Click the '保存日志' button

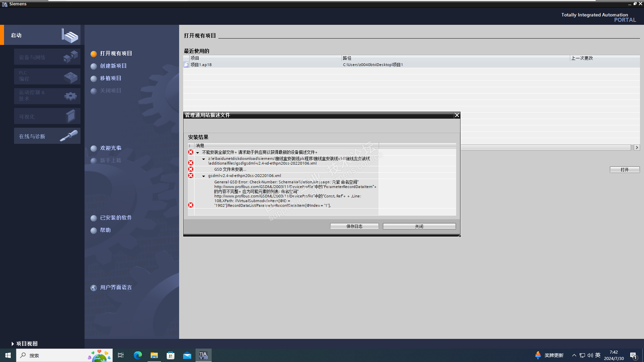click(354, 226)
